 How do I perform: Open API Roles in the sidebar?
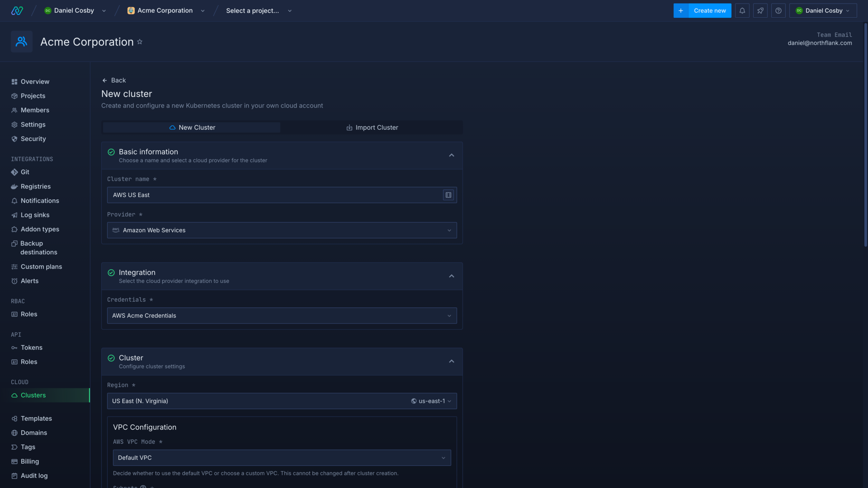(29, 362)
